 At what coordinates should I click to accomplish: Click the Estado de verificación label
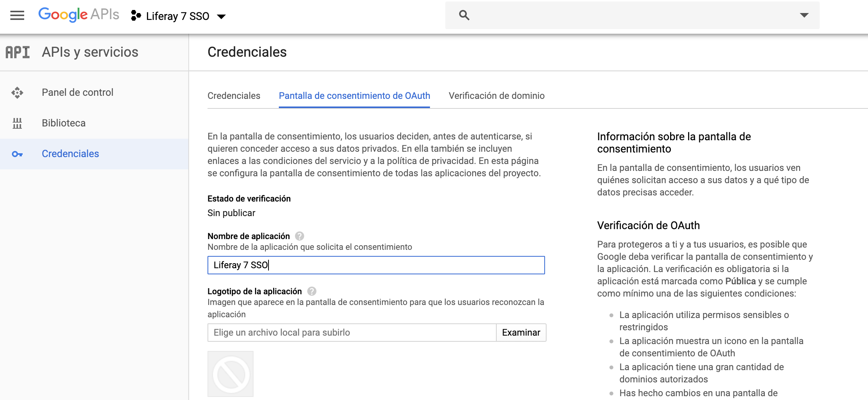pyautogui.click(x=249, y=198)
